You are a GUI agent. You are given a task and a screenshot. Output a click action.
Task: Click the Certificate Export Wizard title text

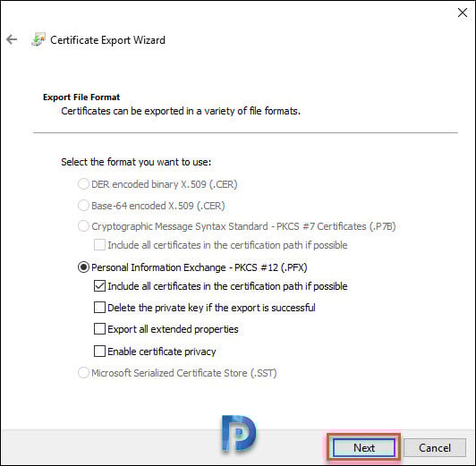click(x=107, y=40)
